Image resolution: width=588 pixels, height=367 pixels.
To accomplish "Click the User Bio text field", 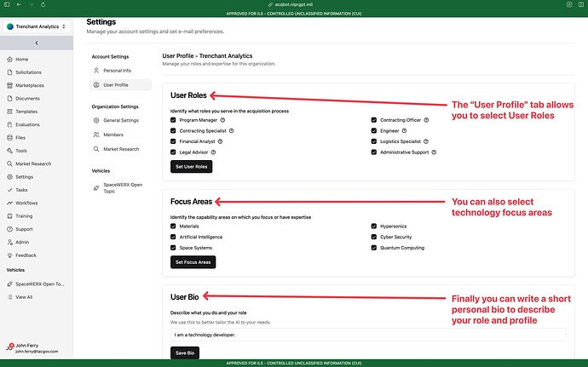I will tap(368, 335).
